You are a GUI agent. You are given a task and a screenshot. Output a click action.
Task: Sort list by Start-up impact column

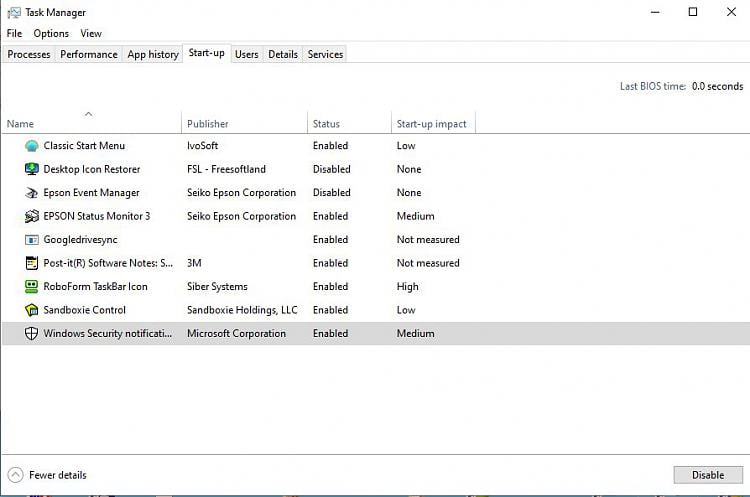click(431, 124)
